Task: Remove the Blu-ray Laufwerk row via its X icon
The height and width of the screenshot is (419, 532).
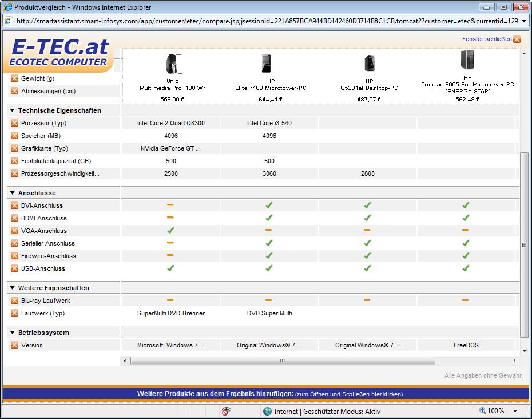Action: point(14,301)
